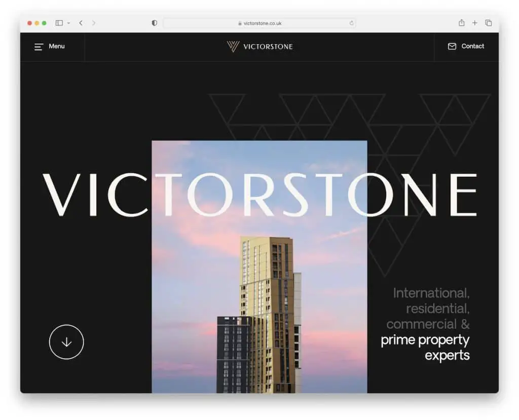Show Safari tab overview
This screenshot has width=519, height=420.
(x=489, y=23)
